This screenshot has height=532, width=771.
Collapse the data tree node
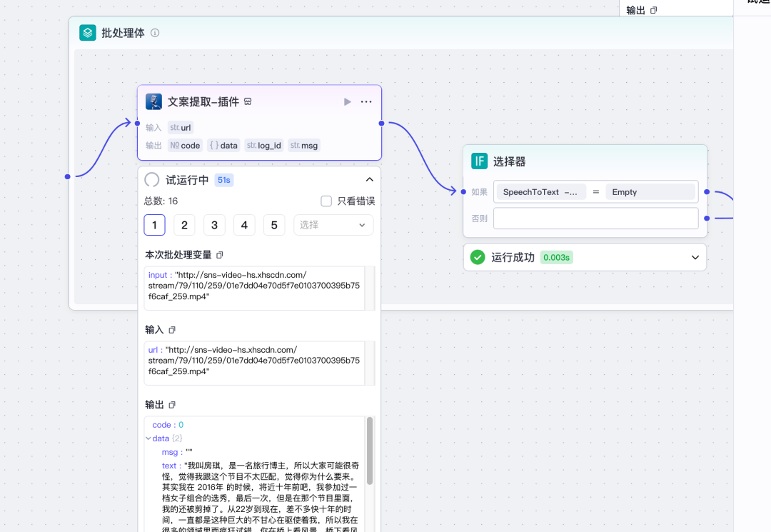[x=148, y=438]
